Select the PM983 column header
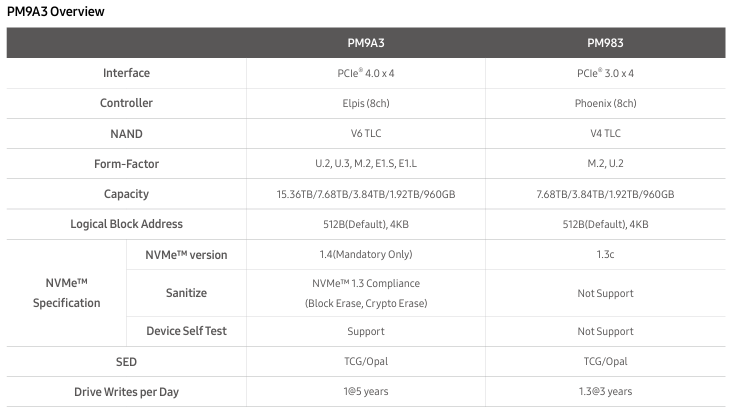The width and height of the screenshot is (732, 414). tap(605, 43)
